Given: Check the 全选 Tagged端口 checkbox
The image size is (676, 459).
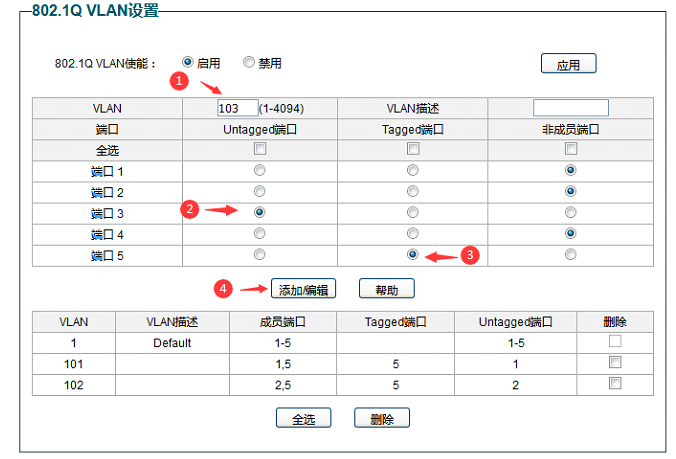Looking at the screenshot, I should [x=412, y=149].
